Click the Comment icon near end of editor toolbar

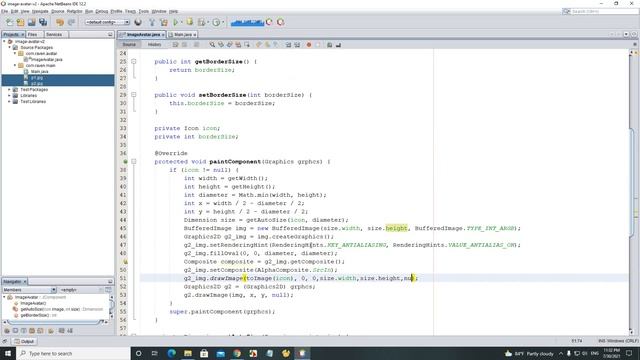coord(329,45)
